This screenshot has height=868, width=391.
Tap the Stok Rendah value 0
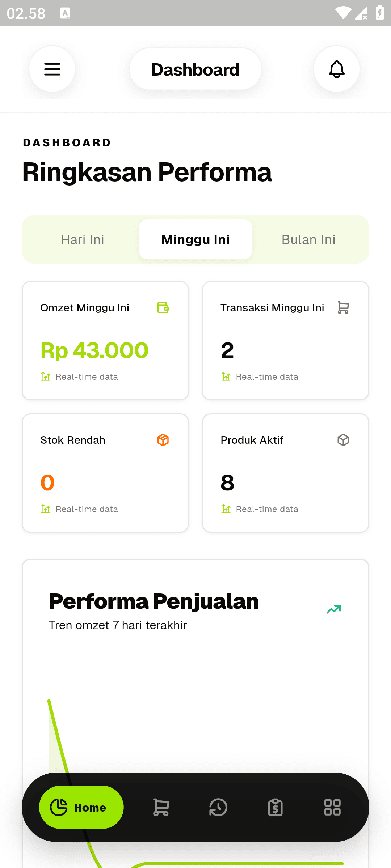[x=47, y=483]
